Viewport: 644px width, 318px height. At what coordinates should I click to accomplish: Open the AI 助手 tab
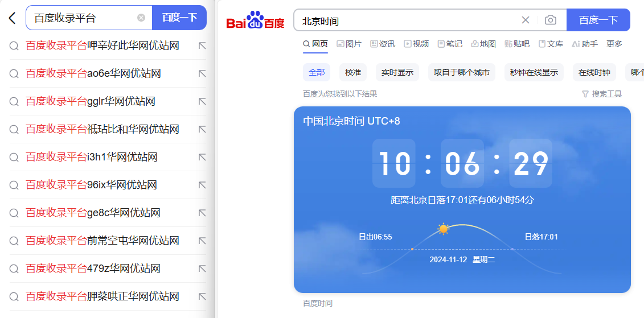[585, 44]
